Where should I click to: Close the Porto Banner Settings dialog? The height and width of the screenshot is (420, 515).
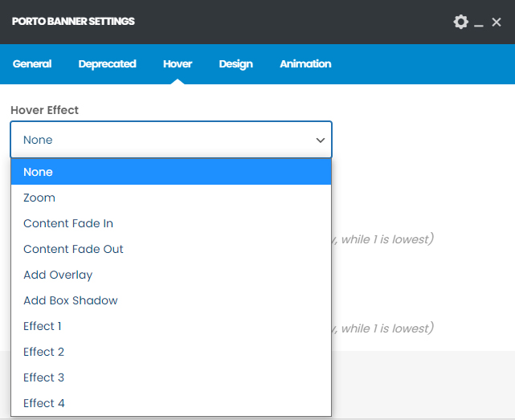[497, 22]
